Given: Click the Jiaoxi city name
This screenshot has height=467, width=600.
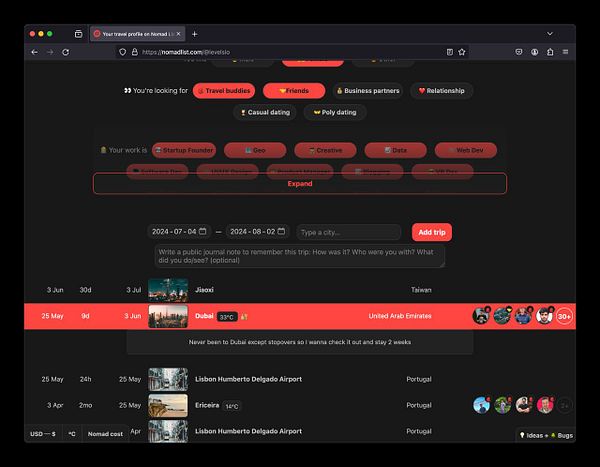Looking at the screenshot, I should click(x=204, y=290).
